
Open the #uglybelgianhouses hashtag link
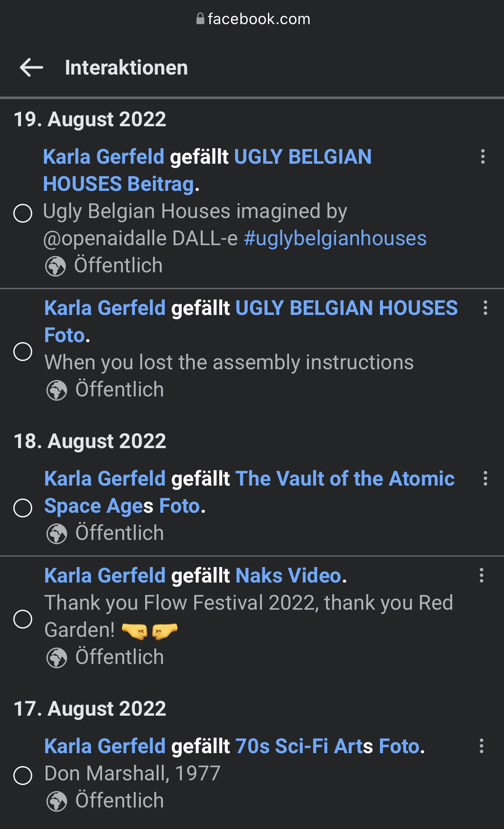[335, 238]
